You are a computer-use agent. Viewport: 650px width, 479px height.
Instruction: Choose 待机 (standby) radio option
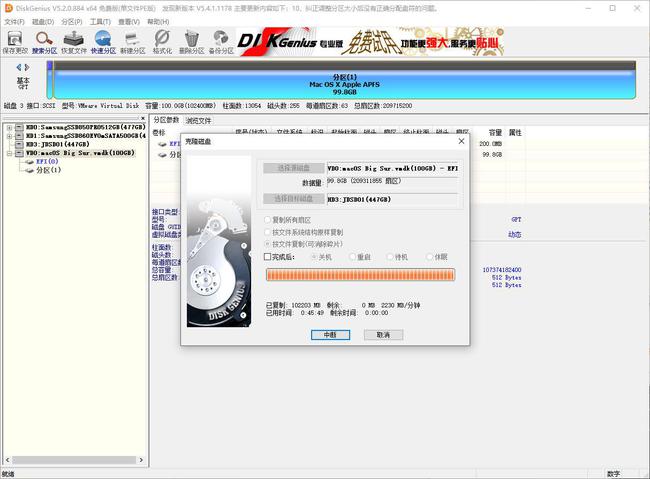pos(390,257)
